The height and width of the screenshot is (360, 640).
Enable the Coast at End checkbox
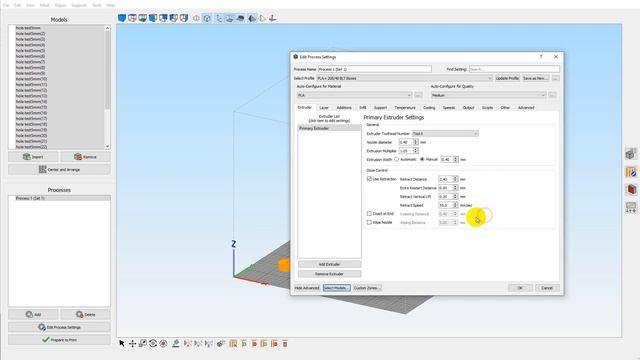(x=369, y=213)
